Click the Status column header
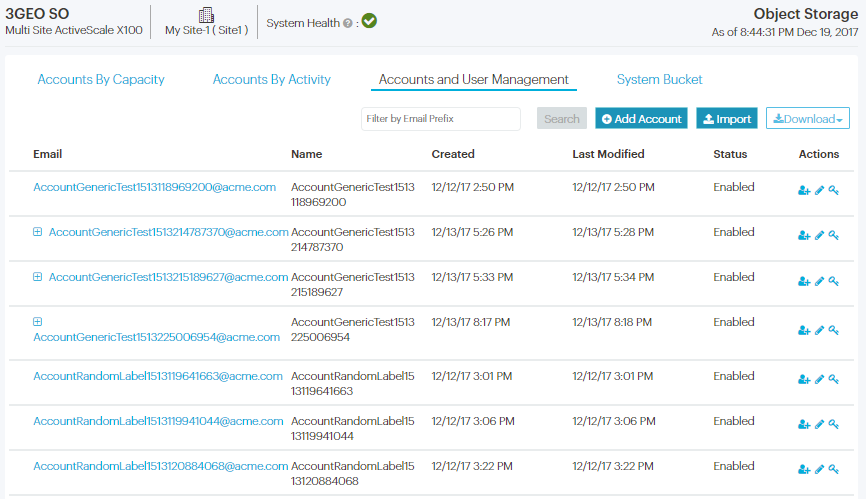The image size is (866, 499). [730, 154]
